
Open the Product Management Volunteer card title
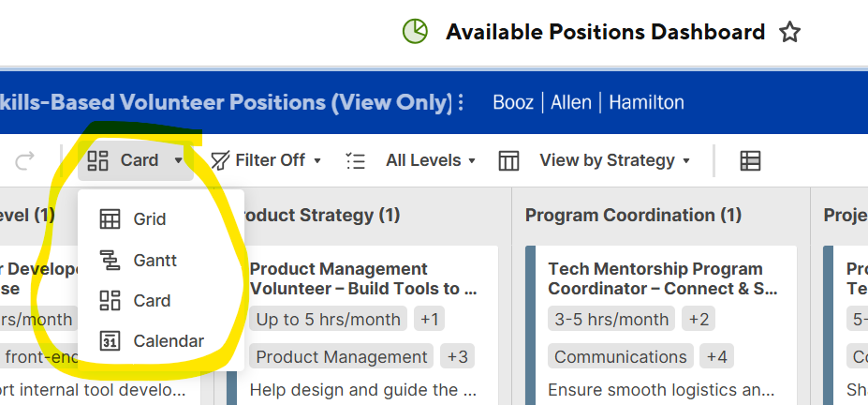363,278
